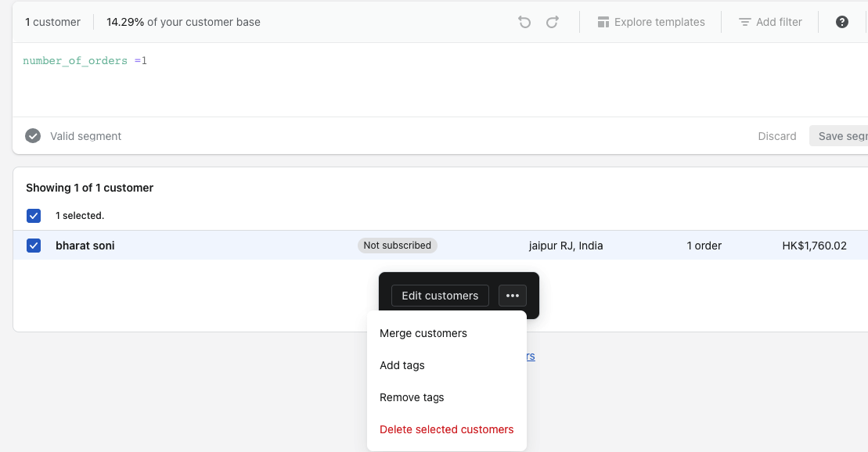This screenshot has height=452, width=868.
Task: Click the redo arrow icon
Action: pos(553,22)
